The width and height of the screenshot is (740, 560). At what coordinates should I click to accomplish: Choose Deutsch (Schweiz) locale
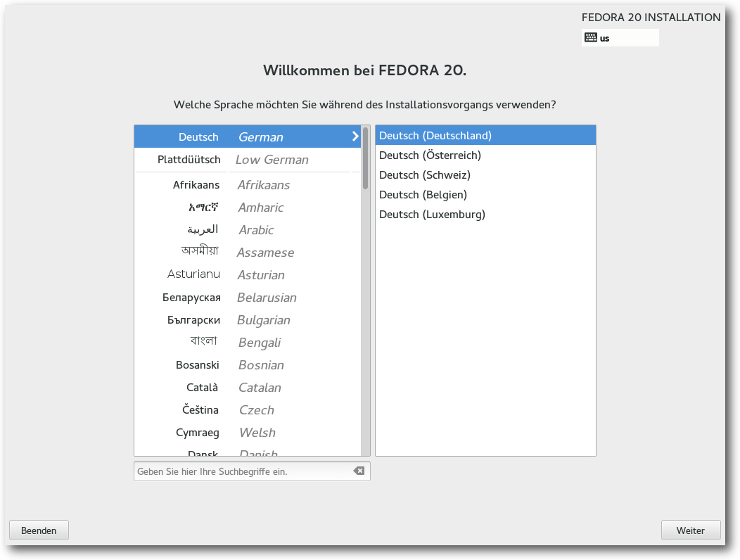485,175
